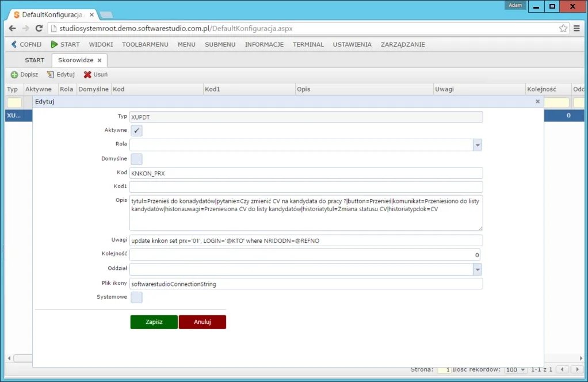Open the INFORMACJE menu
The height and width of the screenshot is (382, 588).
(x=265, y=44)
